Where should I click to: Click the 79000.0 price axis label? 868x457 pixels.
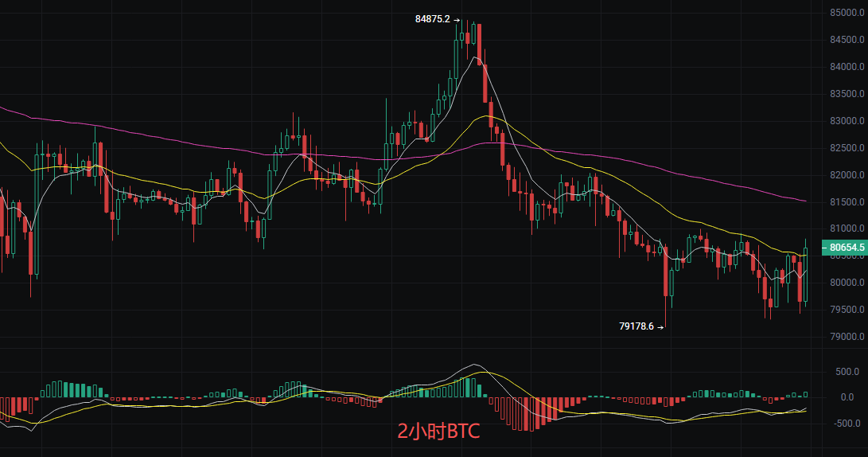coord(847,336)
